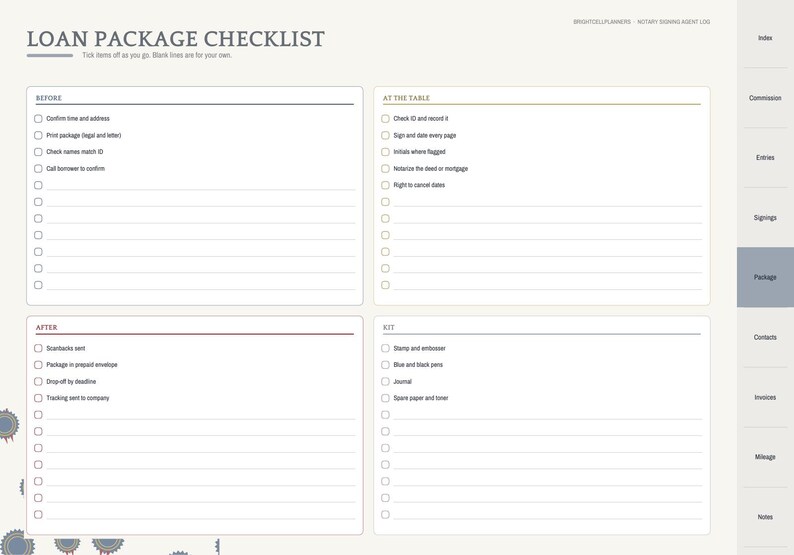The width and height of the screenshot is (794, 555).
Task: Go to the Invoices tab
Action: pyautogui.click(x=765, y=397)
